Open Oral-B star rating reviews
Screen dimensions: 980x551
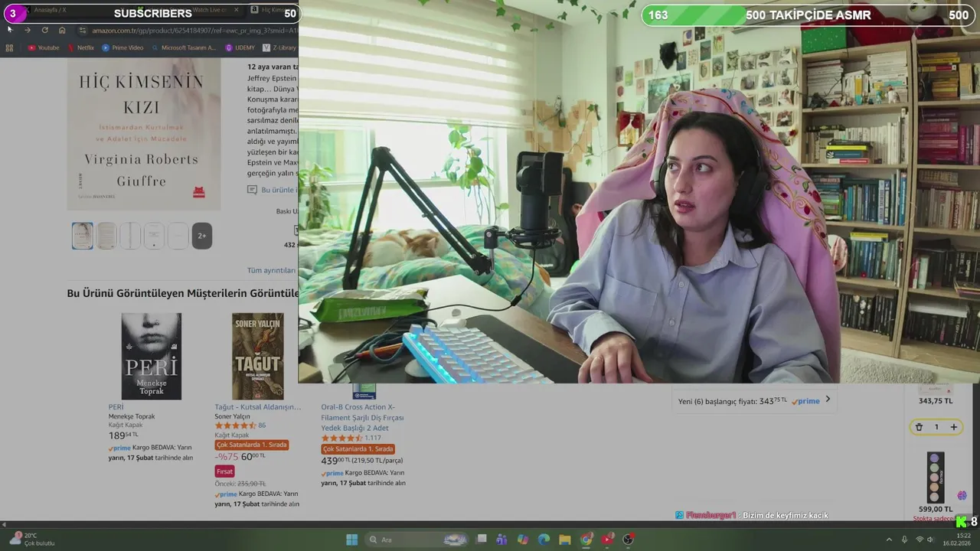point(341,438)
